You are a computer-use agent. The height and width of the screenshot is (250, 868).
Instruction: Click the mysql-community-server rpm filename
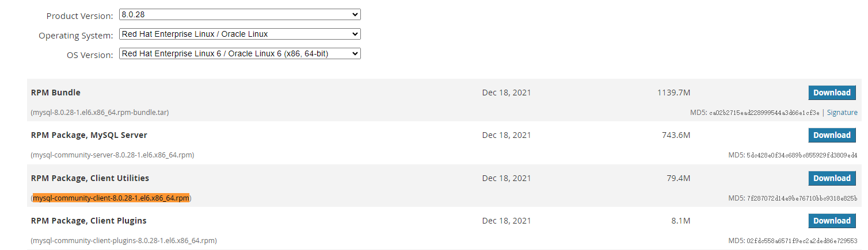pos(113,155)
